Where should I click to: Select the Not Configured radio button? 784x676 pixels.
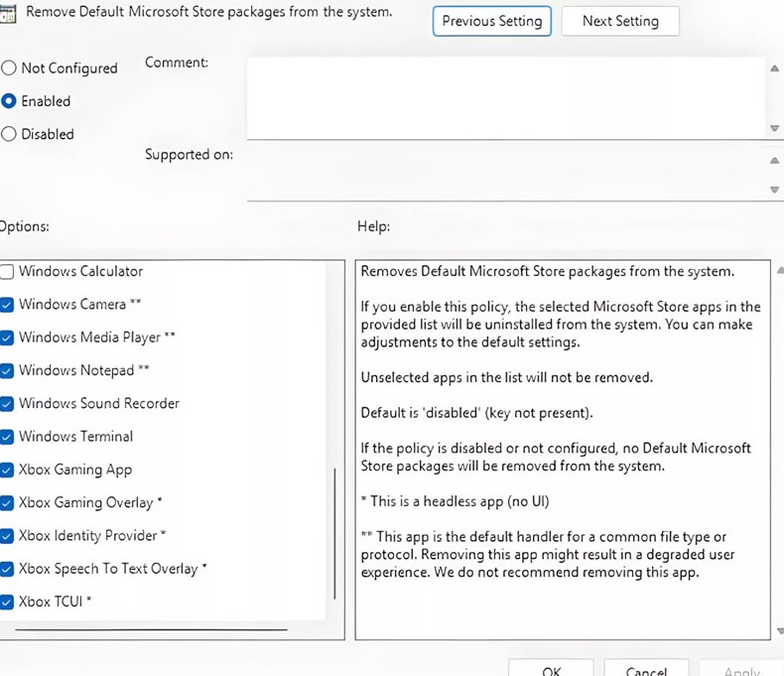pyautogui.click(x=9, y=68)
